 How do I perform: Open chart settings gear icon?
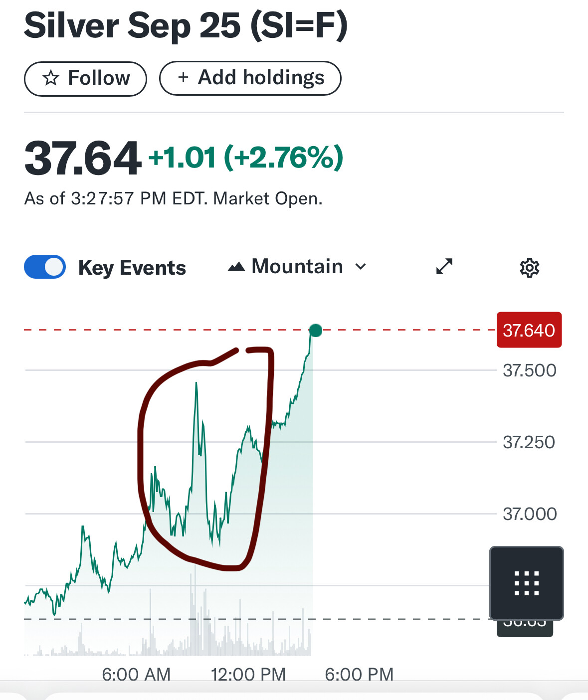(530, 268)
